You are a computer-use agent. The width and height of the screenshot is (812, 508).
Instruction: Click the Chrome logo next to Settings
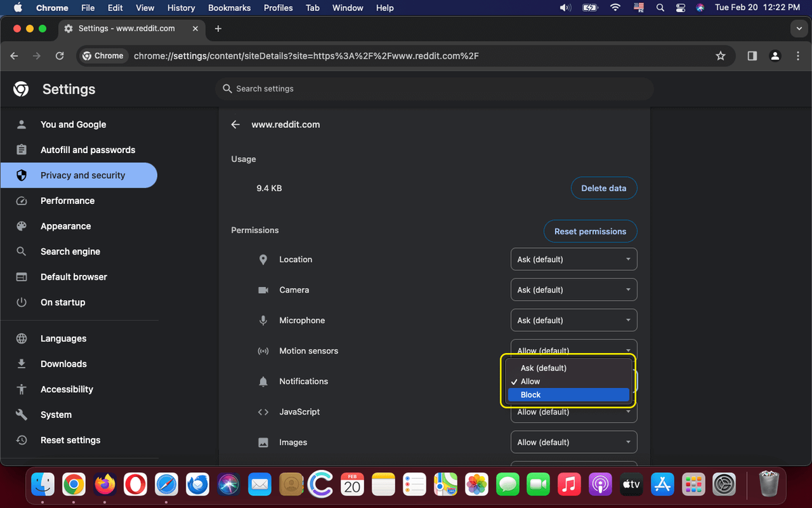click(x=21, y=89)
